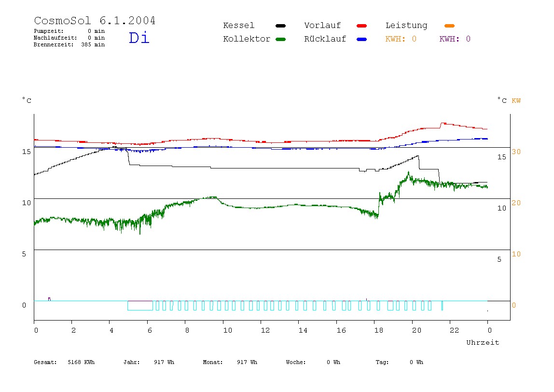The height and width of the screenshot is (392, 554).
Task: Click the Uhrzeit axis label
Action: 483,342
